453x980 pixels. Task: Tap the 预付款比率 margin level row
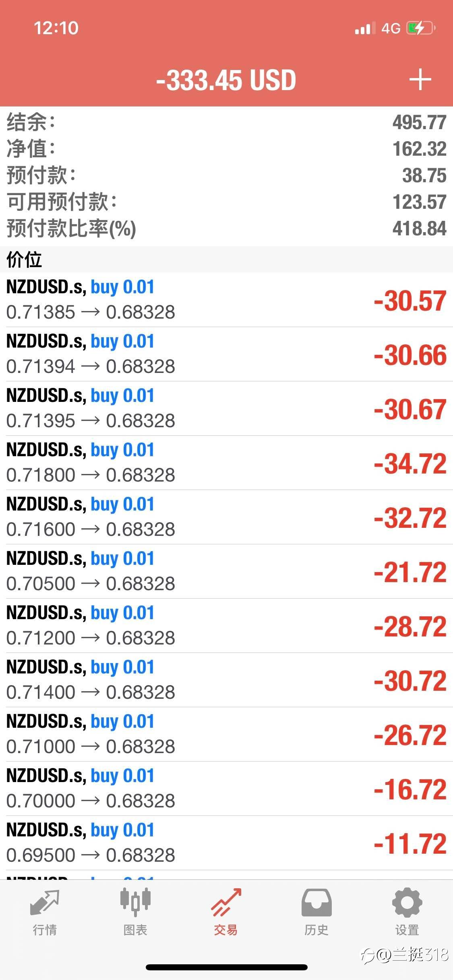click(x=226, y=228)
